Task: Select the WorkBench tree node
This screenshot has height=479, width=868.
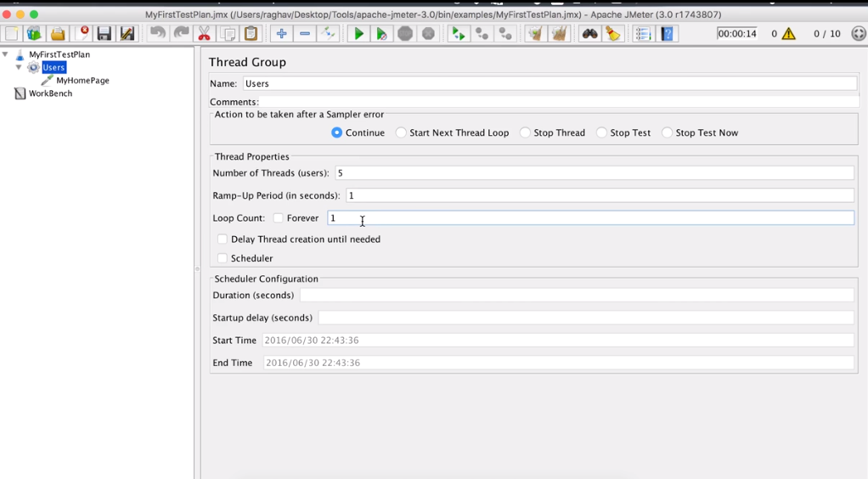Action: coord(50,93)
